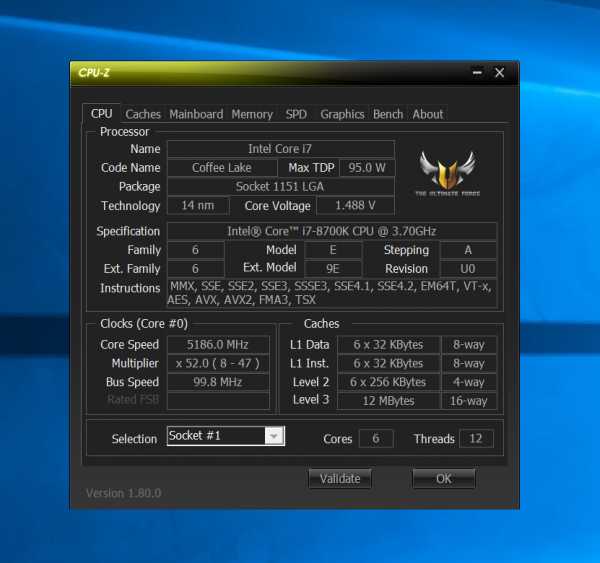Click the Bus Speed value 99.8 MHz

[218, 382]
